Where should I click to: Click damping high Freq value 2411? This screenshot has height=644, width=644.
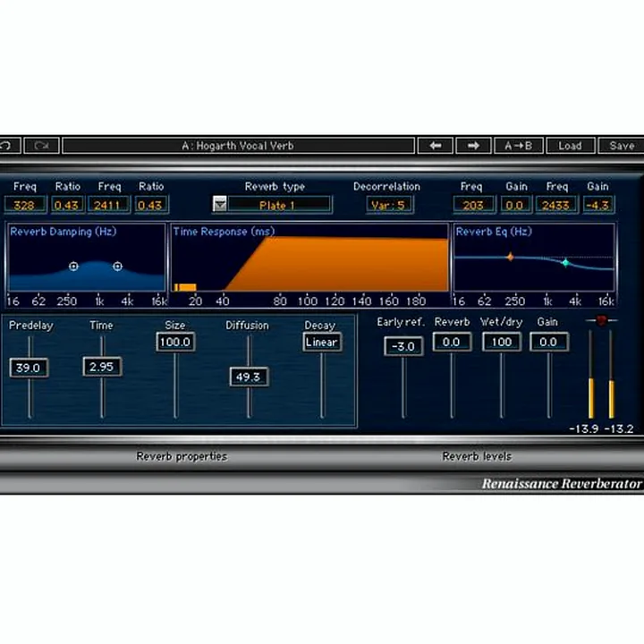point(108,205)
